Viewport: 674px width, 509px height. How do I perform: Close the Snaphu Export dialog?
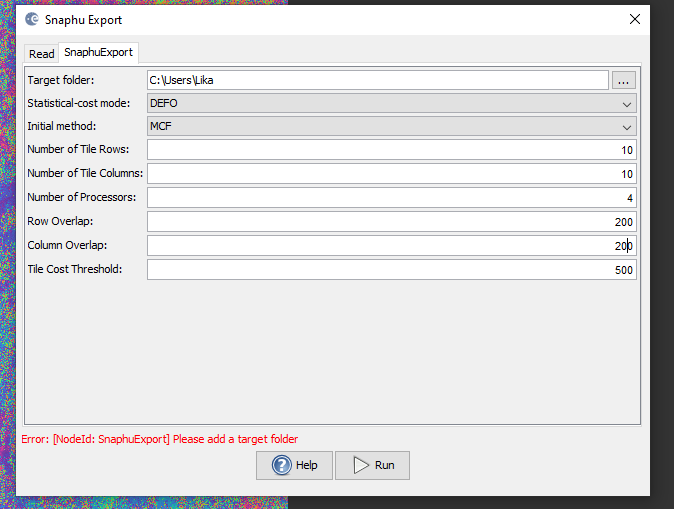635,19
